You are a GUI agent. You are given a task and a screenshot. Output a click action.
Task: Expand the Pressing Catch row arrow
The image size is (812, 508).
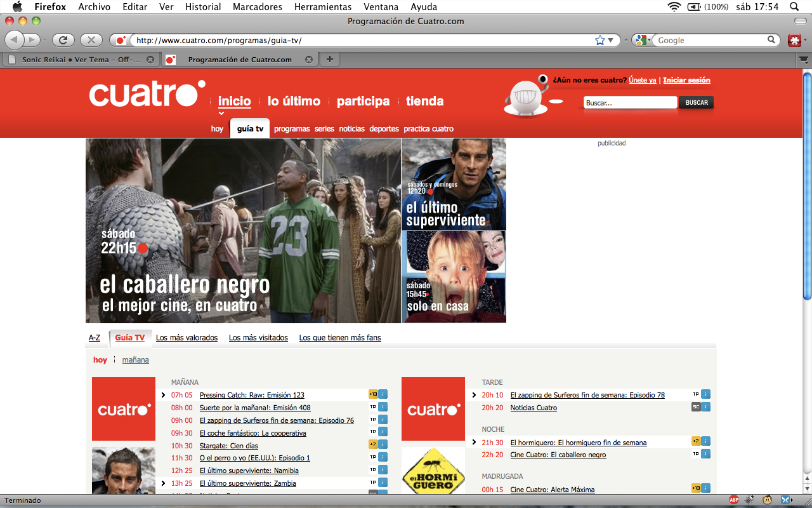tap(164, 395)
